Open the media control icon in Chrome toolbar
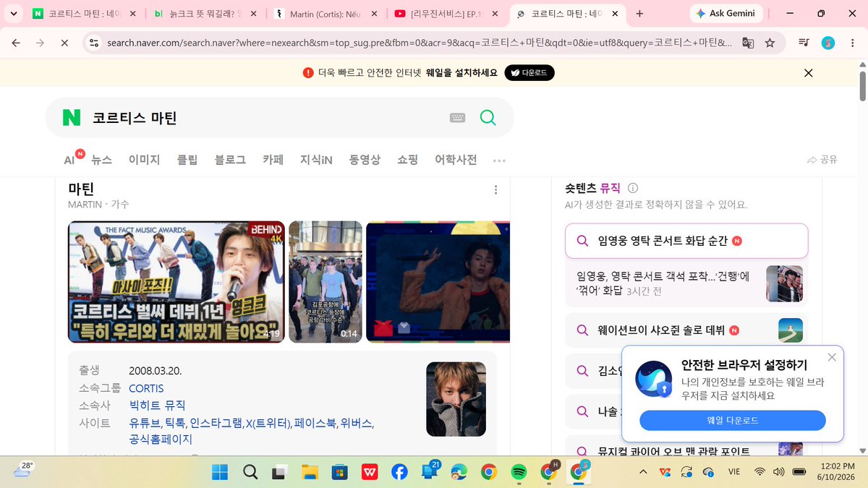This screenshot has width=868, height=488. point(804,43)
